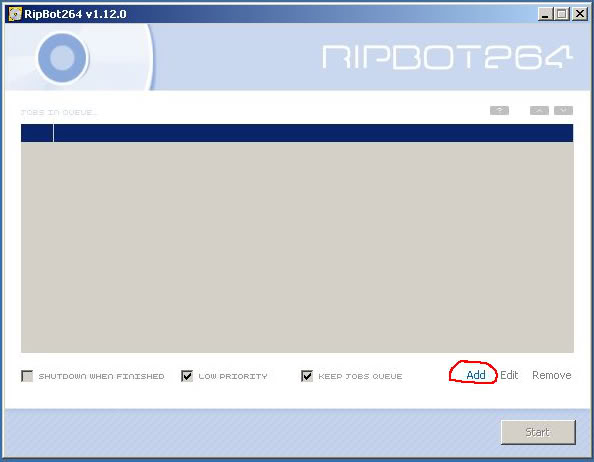Disable the Keep Jobs Queue checkbox

click(x=307, y=376)
